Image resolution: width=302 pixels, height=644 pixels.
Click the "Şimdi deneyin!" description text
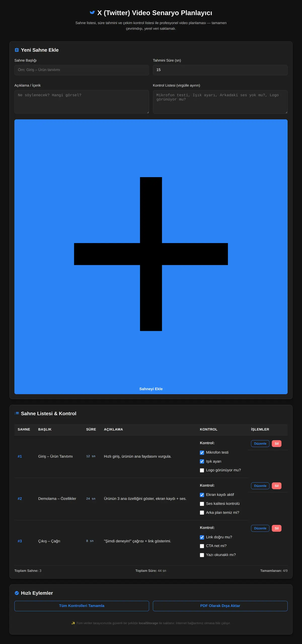pyautogui.click(x=137, y=541)
